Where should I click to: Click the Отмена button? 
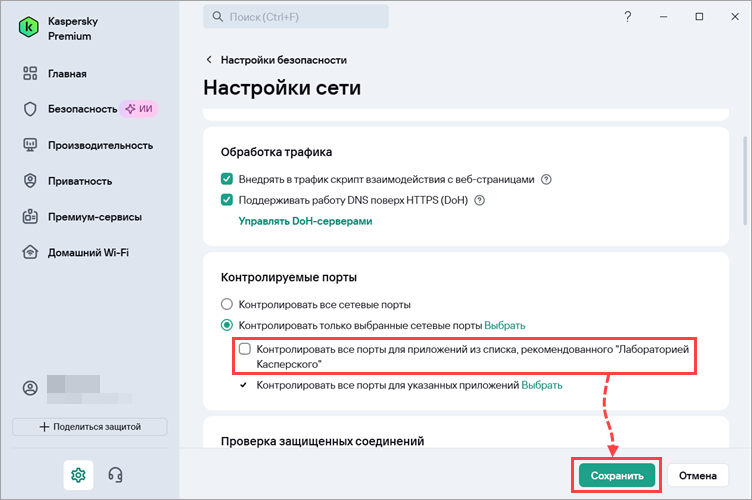[x=698, y=475]
